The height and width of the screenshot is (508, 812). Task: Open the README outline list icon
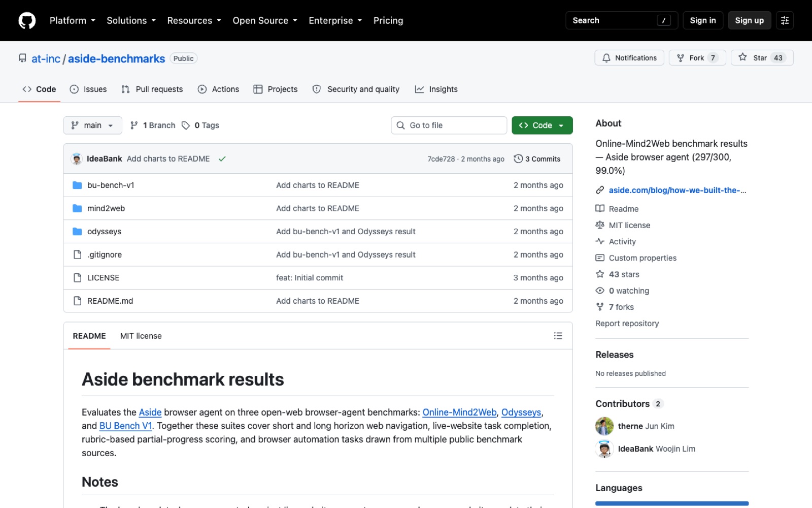pyautogui.click(x=558, y=336)
